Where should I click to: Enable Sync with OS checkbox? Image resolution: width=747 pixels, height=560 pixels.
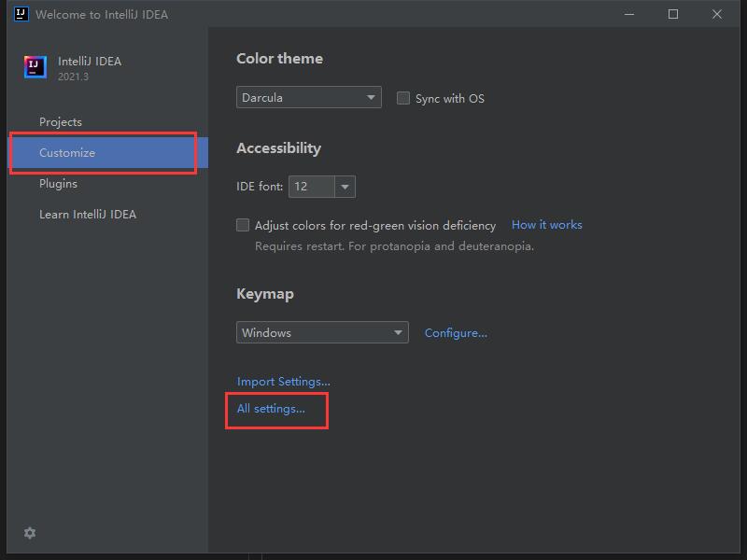pos(403,98)
